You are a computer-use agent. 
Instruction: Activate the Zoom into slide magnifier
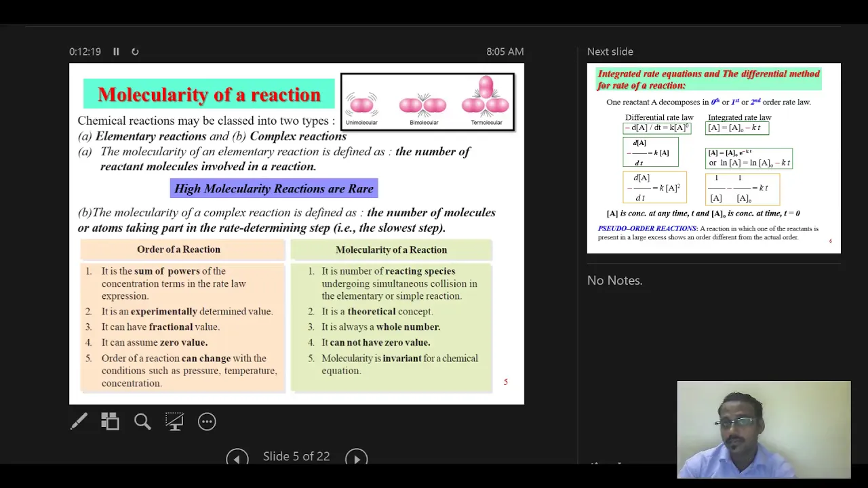pos(142,422)
